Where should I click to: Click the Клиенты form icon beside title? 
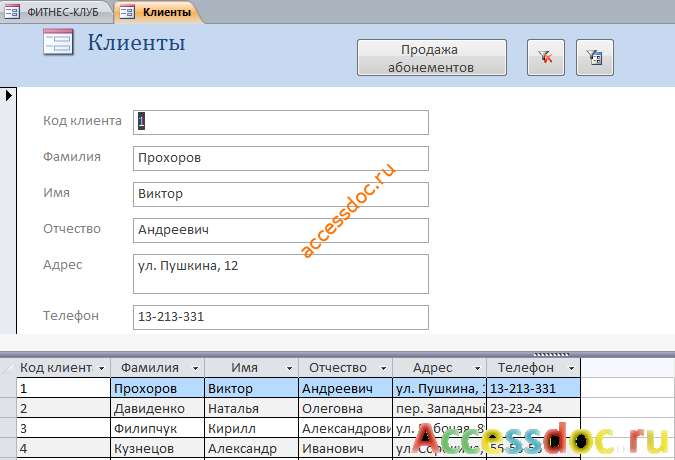[59, 42]
